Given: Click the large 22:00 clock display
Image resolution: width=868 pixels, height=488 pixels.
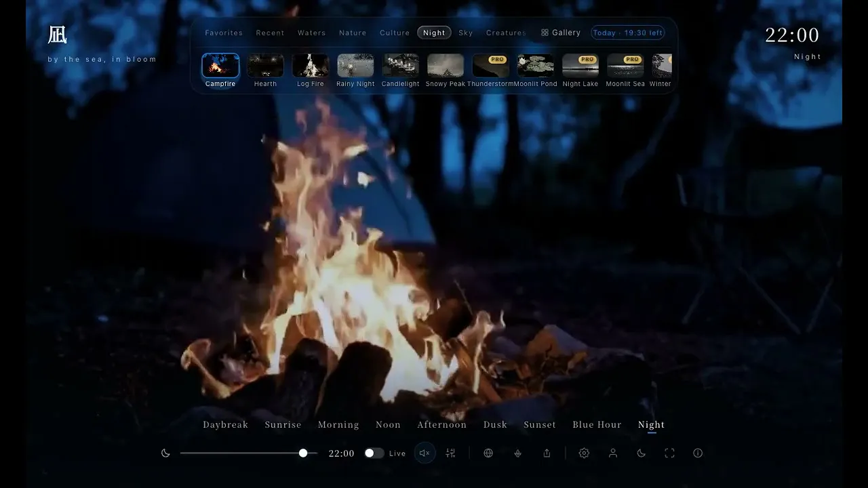Looking at the screenshot, I should pos(792,35).
